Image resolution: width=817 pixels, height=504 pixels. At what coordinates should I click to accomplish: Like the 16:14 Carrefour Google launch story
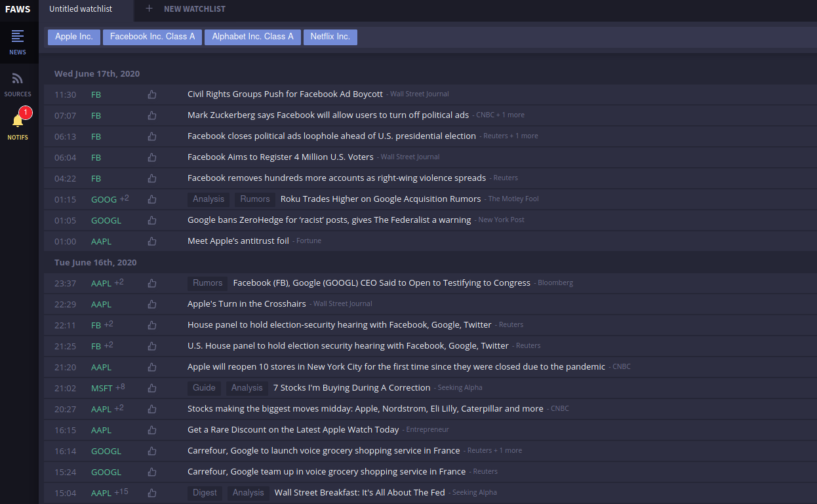coord(152,451)
